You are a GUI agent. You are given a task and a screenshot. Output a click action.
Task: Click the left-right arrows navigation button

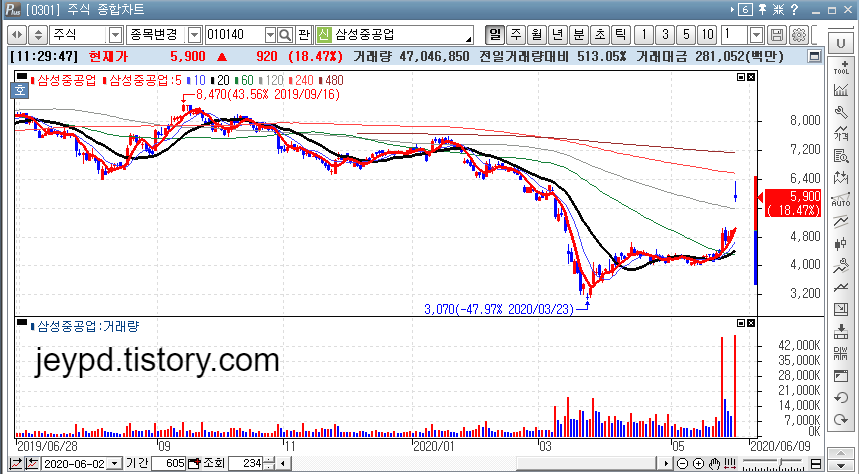18,35
